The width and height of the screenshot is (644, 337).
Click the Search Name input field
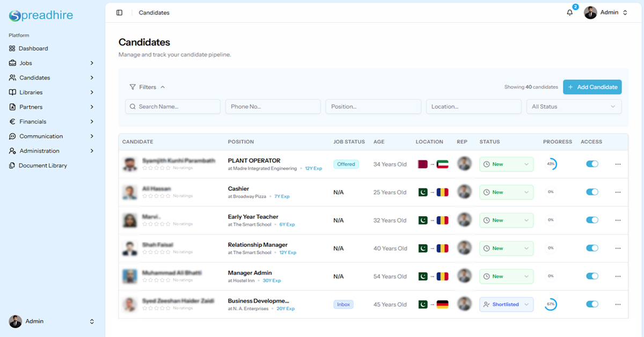click(x=173, y=107)
